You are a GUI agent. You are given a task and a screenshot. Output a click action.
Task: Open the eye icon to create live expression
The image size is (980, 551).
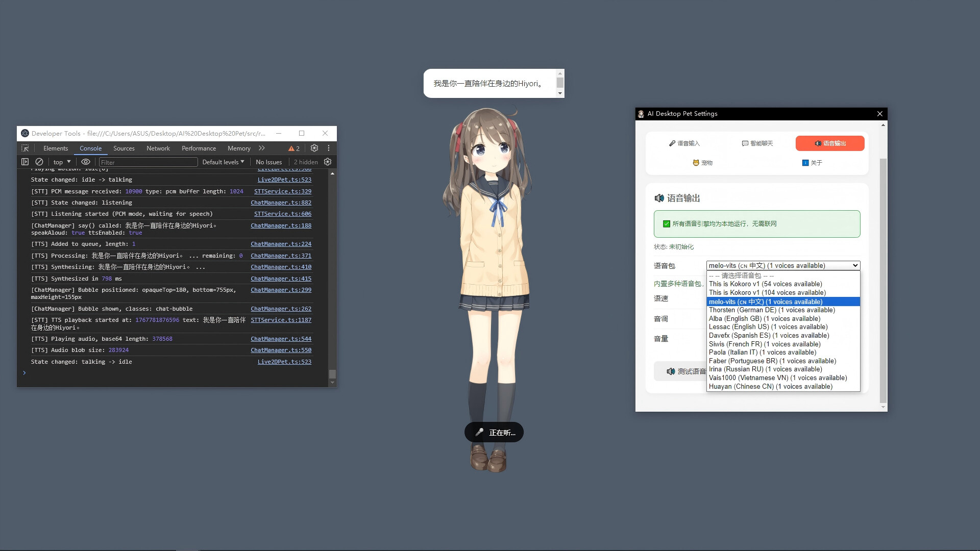click(86, 162)
